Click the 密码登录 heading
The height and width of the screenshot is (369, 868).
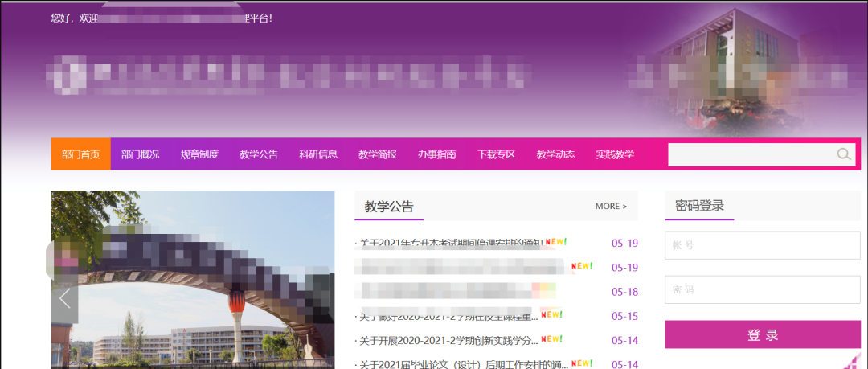(x=700, y=206)
